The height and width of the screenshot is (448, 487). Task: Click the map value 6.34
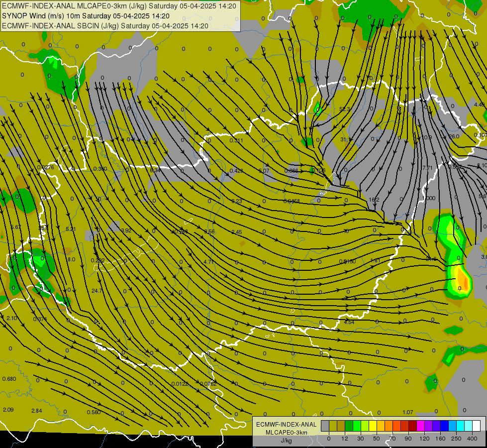tap(155, 170)
